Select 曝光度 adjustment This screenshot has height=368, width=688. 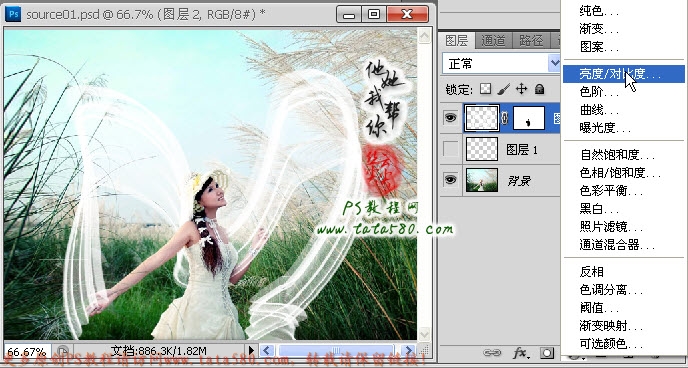624,128
